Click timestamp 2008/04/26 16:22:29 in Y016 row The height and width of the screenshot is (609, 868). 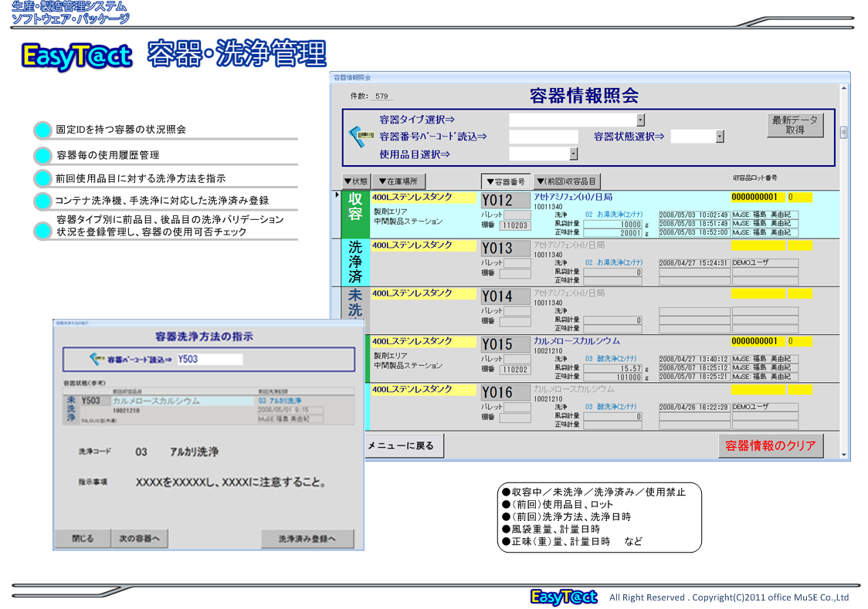tap(693, 407)
